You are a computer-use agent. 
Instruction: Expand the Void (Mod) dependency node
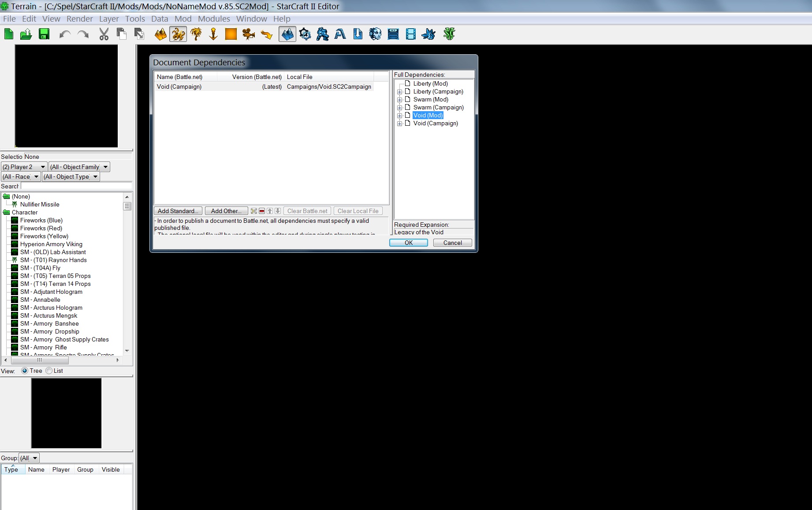400,116
